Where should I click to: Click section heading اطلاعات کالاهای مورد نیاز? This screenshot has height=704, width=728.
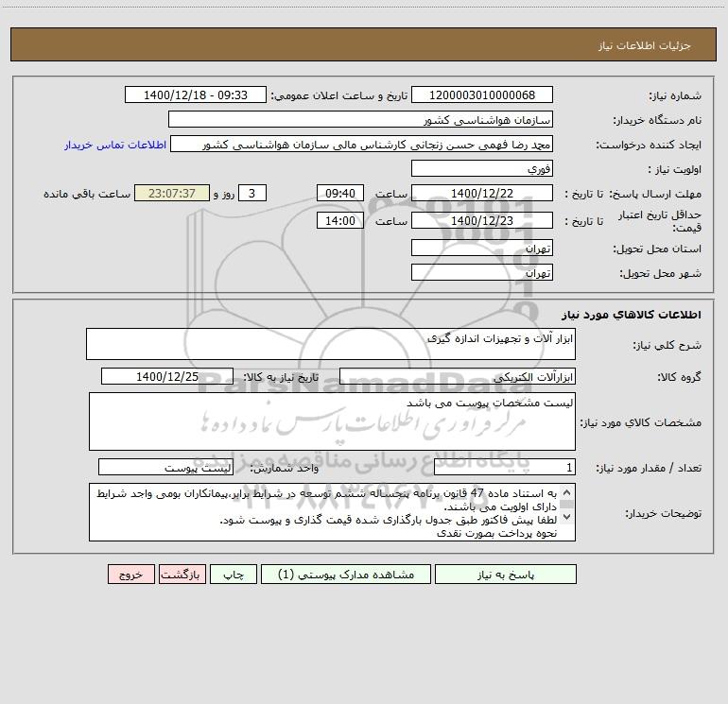coord(632,315)
